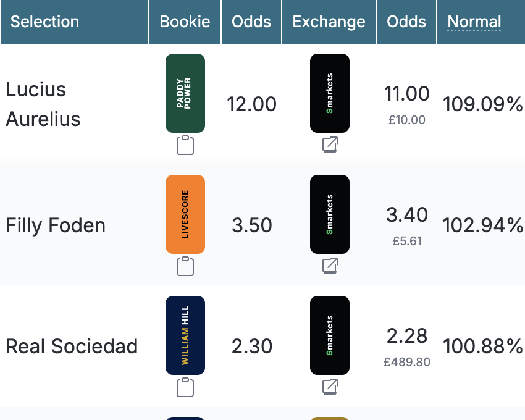Image resolution: width=525 pixels, height=420 pixels.
Task: Open the Normal rating mode selector
Action: (474, 22)
